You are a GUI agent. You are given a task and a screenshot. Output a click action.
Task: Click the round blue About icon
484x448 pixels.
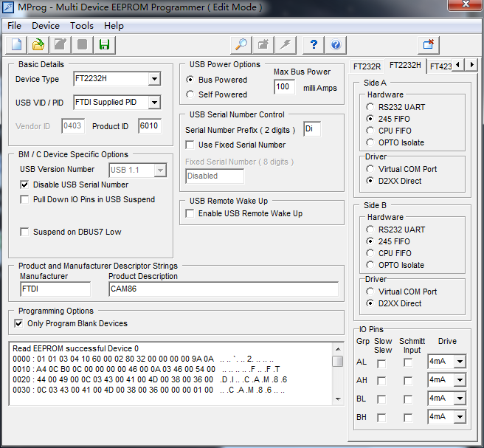(x=336, y=45)
